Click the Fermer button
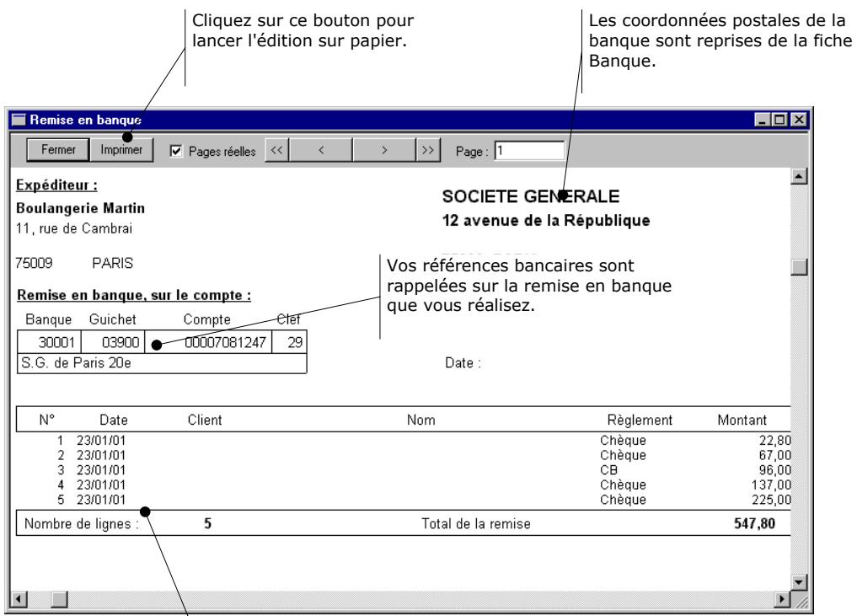857x616 pixels. click(58, 150)
